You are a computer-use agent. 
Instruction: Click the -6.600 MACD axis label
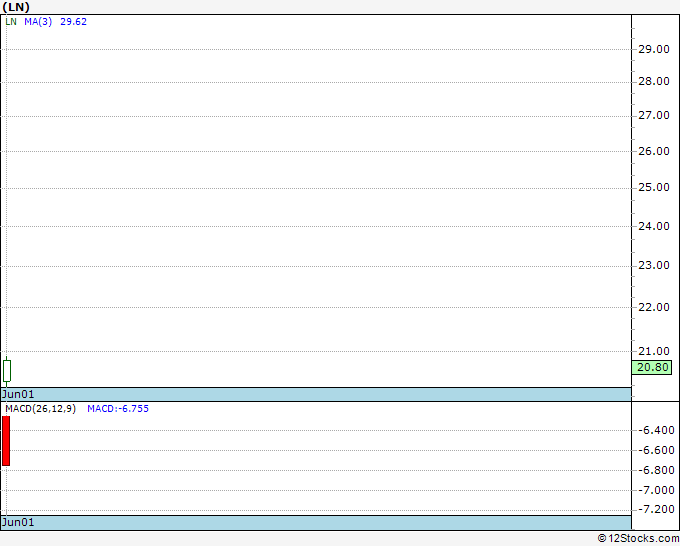pos(656,450)
